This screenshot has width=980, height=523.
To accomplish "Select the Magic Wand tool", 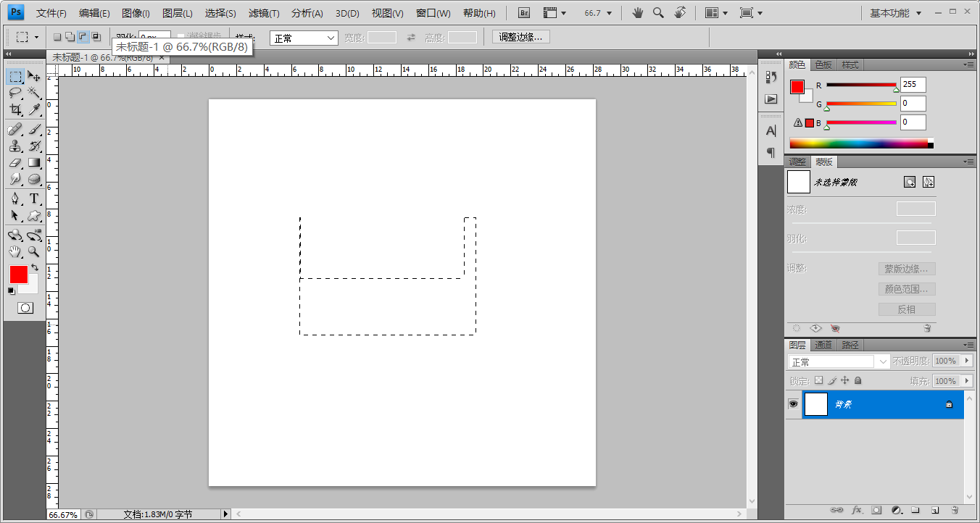I will coord(33,93).
